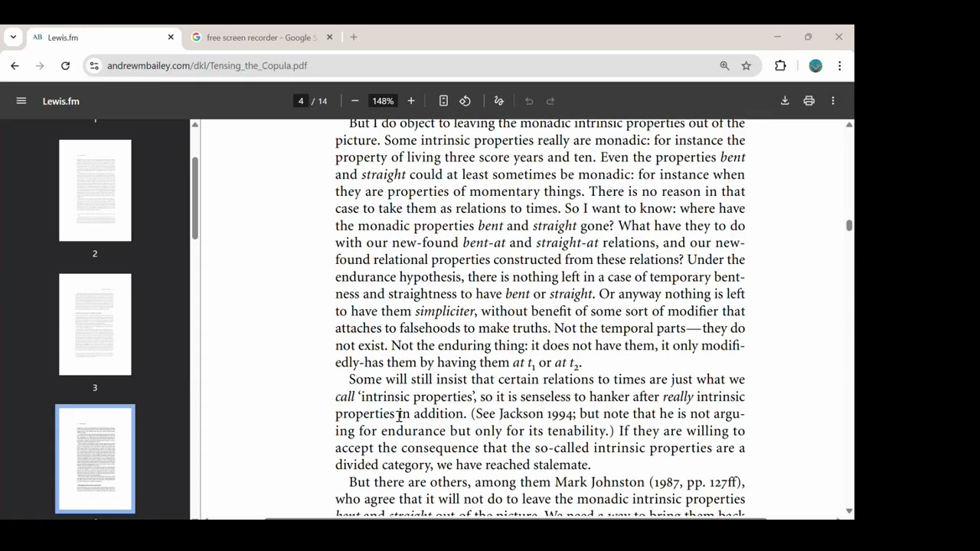Image resolution: width=980 pixels, height=551 pixels.
Task: Toggle the PDF sidebar hamburger menu
Action: [x=21, y=101]
